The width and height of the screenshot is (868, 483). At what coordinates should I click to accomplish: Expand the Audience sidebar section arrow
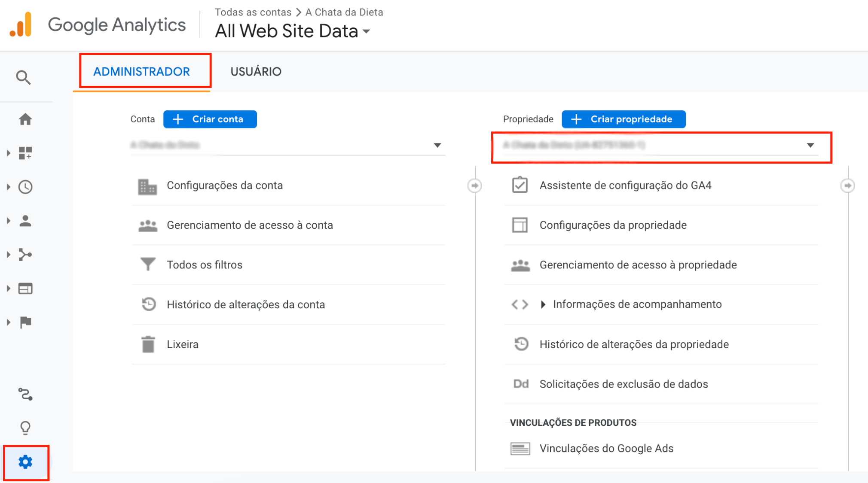9,221
